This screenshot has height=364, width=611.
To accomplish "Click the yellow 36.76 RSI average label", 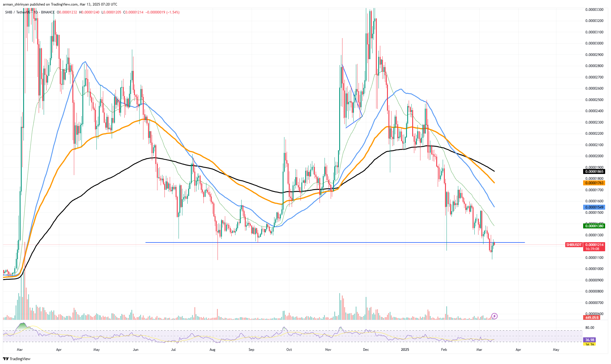I will click(590, 345).
